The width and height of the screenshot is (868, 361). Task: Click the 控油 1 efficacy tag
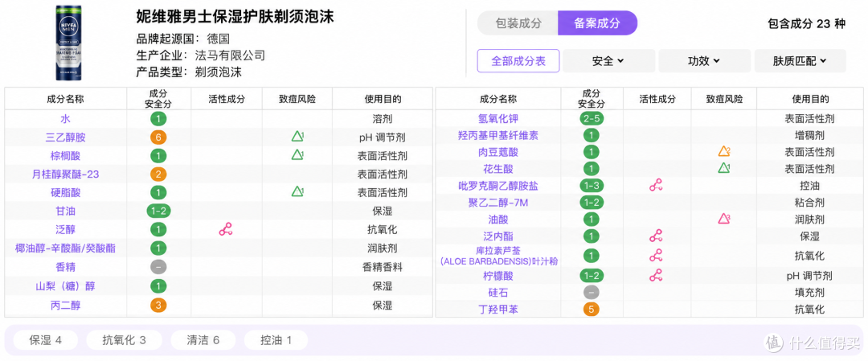pyautogui.click(x=276, y=340)
